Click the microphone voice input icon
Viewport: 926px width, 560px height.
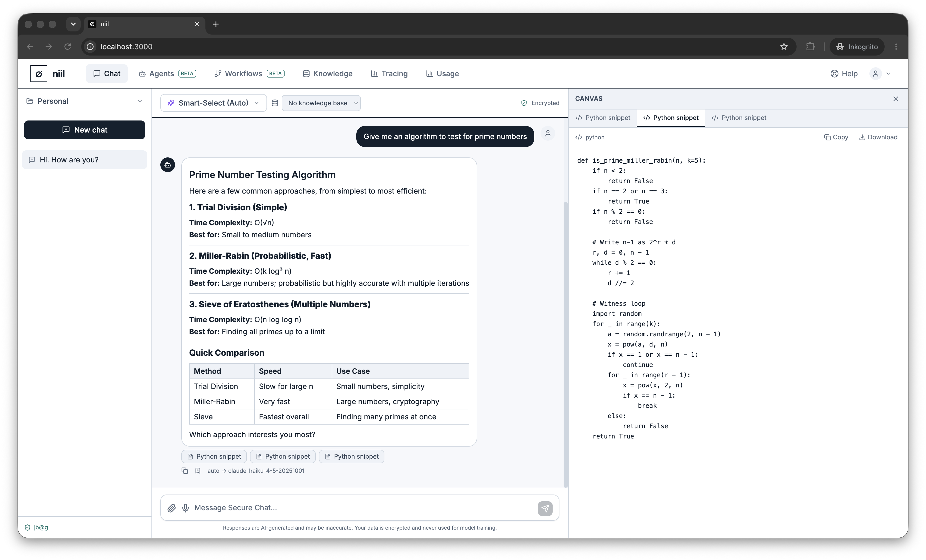185,508
